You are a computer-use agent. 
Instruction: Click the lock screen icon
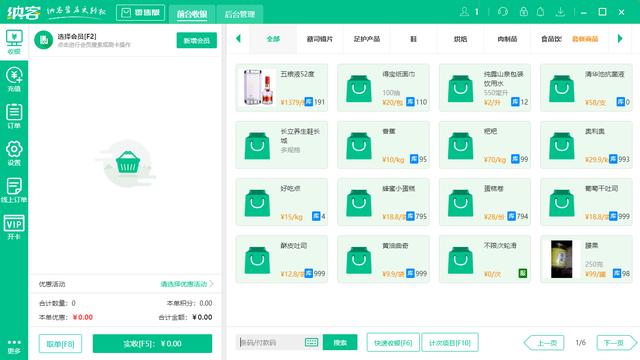pos(523,12)
